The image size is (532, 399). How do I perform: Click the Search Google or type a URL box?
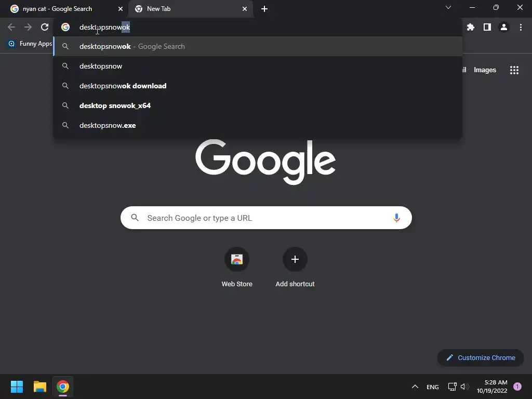click(266, 218)
